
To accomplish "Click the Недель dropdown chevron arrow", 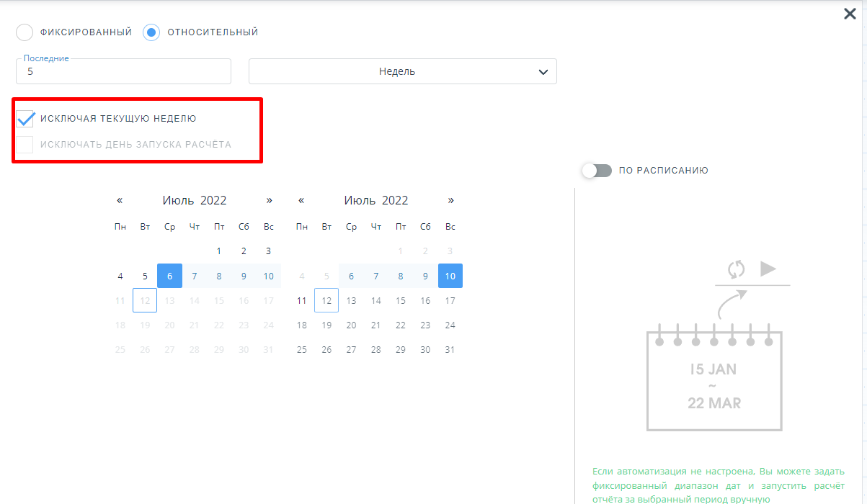I will pyautogui.click(x=543, y=72).
